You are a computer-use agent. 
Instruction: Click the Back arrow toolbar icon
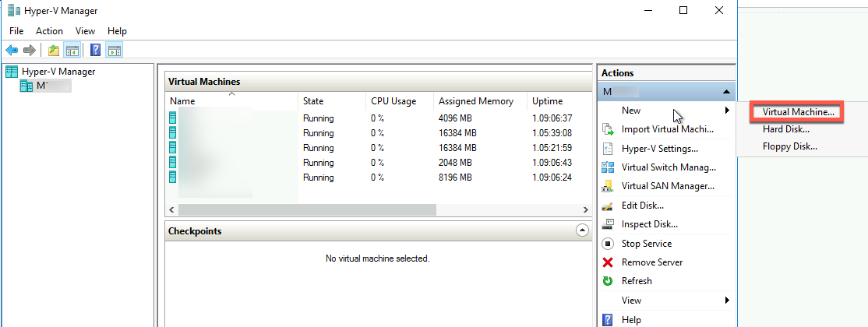pyautogui.click(x=12, y=51)
